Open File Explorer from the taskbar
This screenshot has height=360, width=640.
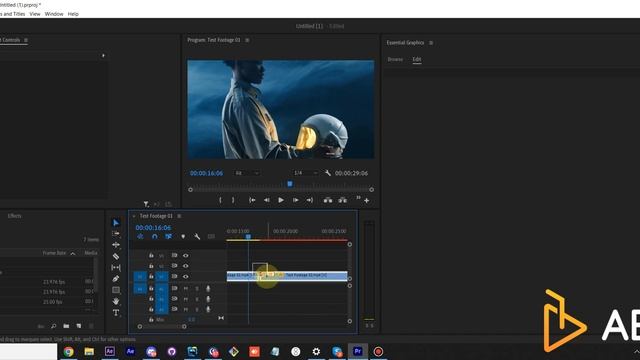pos(89,351)
